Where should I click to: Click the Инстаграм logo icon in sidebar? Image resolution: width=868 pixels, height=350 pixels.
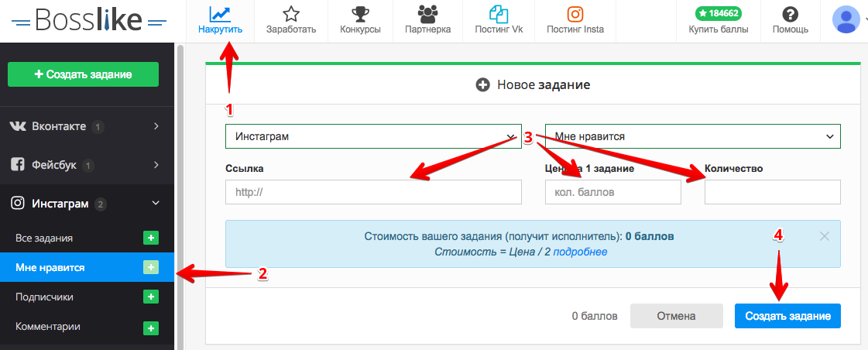[18, 203]
